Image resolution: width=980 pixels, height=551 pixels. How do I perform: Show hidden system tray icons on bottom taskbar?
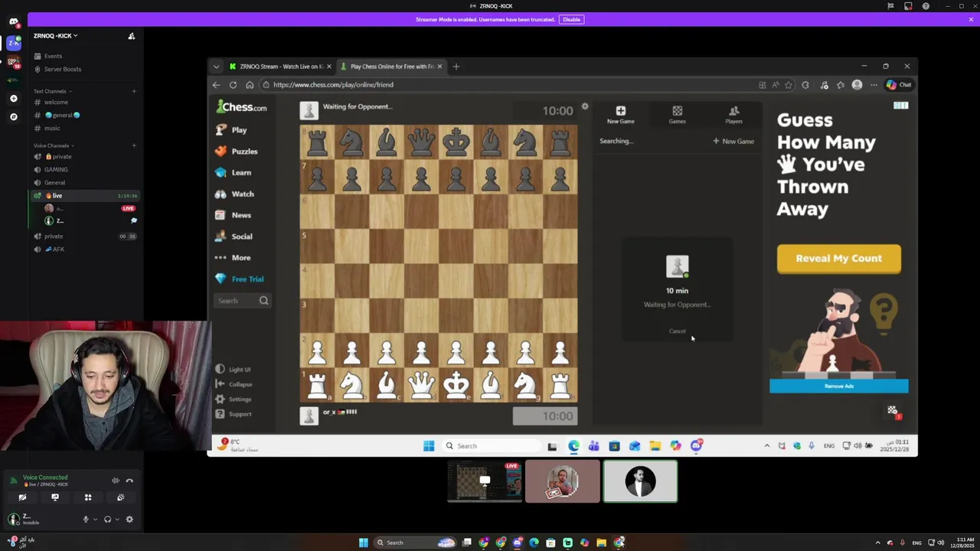click(877, 543)
